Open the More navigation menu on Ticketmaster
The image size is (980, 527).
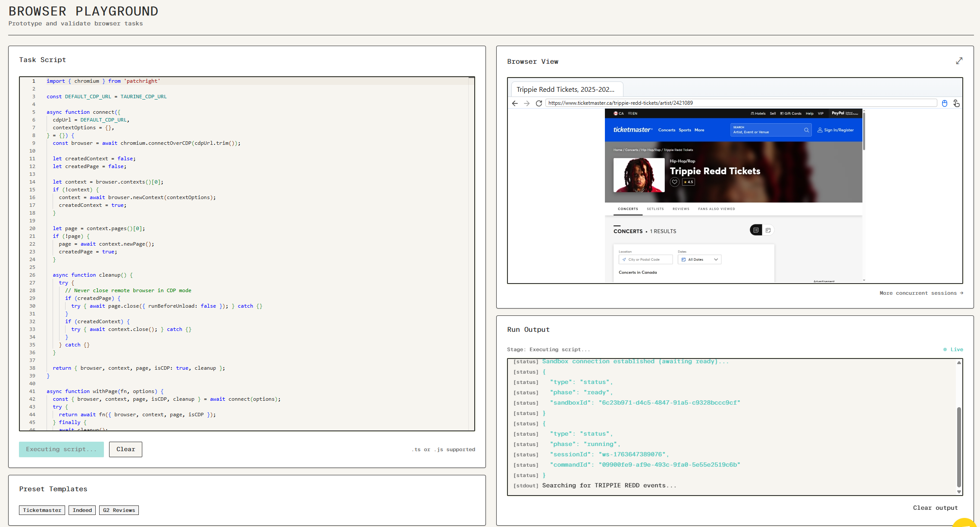coord(699,130)
